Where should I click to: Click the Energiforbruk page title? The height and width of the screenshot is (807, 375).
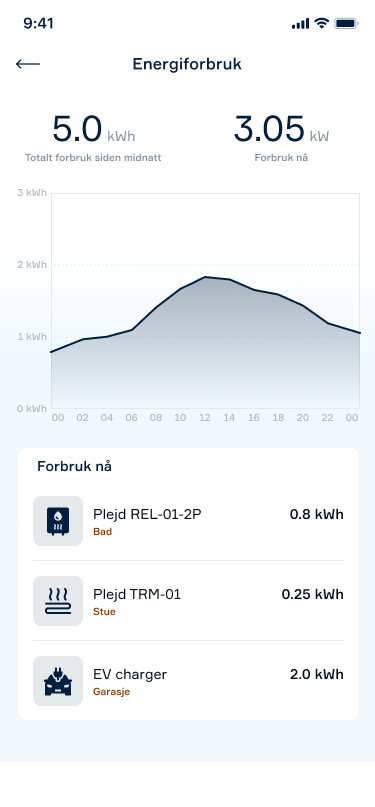point(187,64)
